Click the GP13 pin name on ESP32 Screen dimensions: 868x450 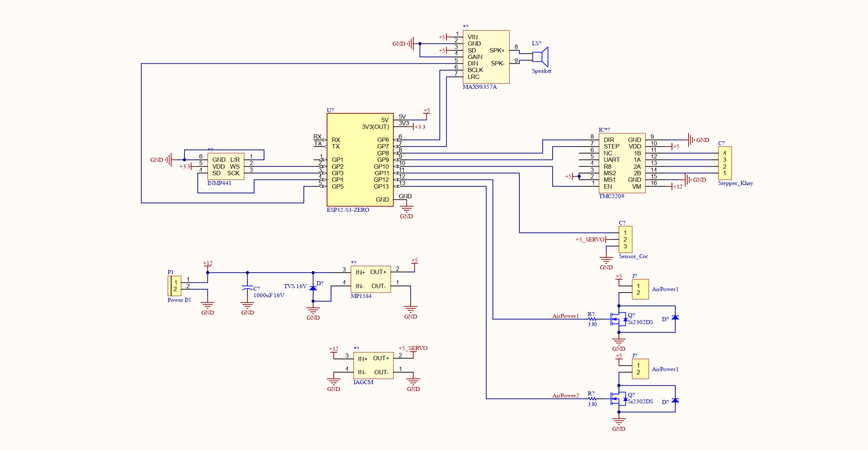pyautogui.click(x=381, y=186)
